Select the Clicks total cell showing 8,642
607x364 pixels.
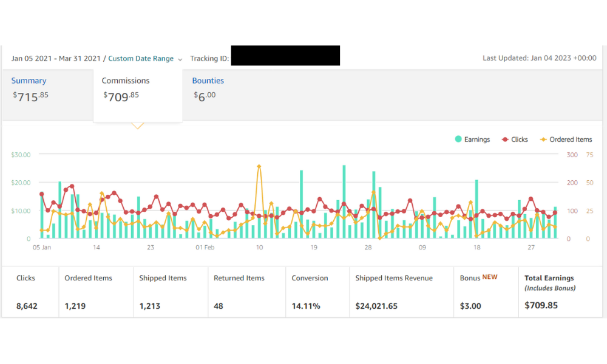[x=30, y=292]
